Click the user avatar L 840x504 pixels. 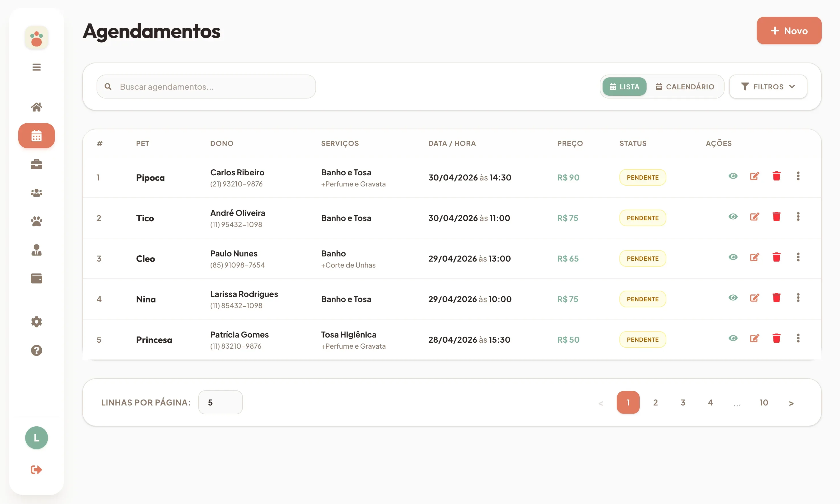[x=36, y=438]
